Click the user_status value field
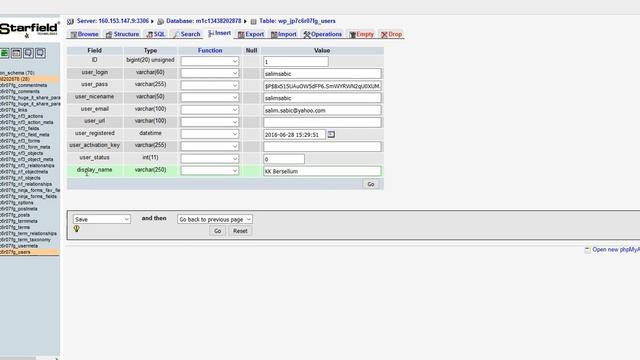Viewport: 640px width, 360px height. click(x=284, y=159)
